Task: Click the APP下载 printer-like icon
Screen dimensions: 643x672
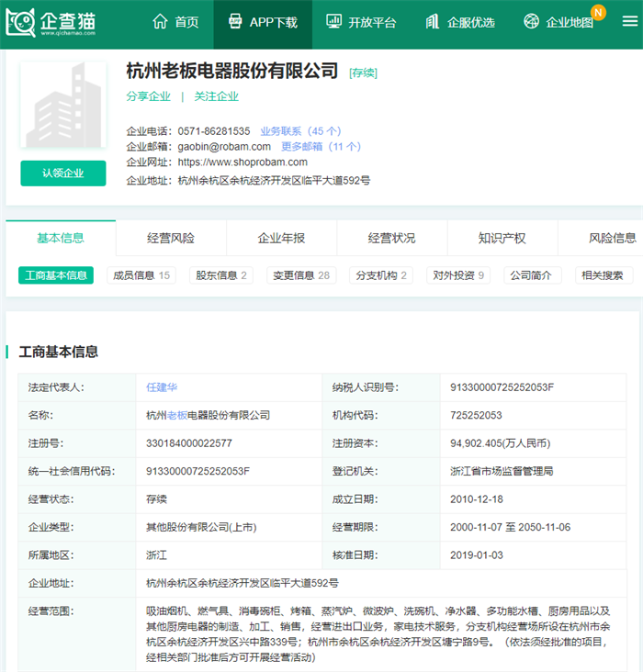Action: point(235,21)
